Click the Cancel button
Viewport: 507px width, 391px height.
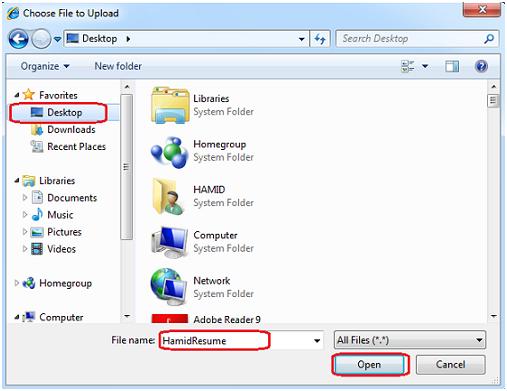[451, 365]
